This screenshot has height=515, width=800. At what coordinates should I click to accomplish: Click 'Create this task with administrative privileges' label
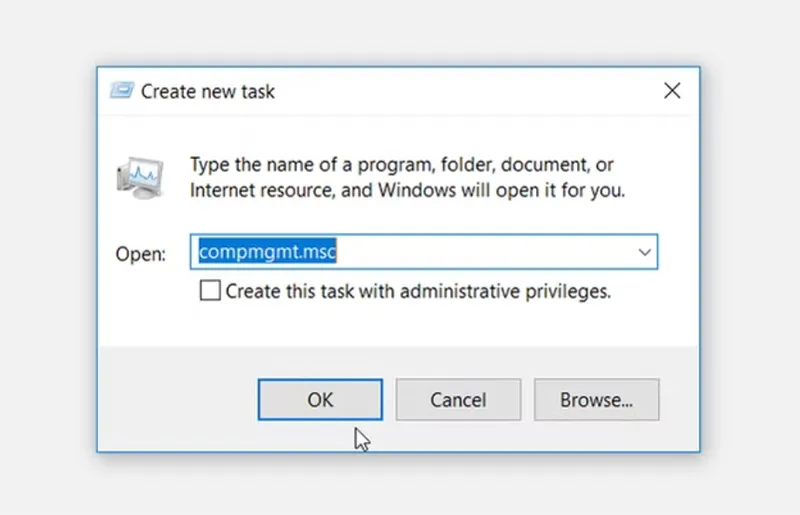[x=418, y=291]
